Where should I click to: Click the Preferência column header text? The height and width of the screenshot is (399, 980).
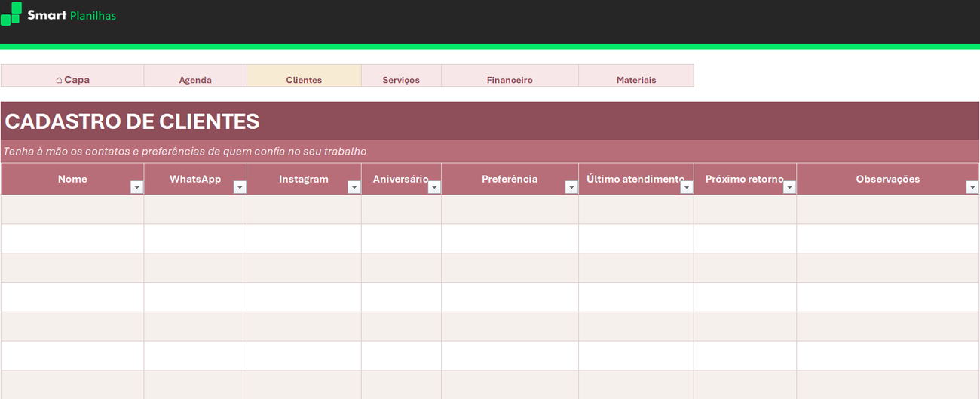[x=510, y=179]
